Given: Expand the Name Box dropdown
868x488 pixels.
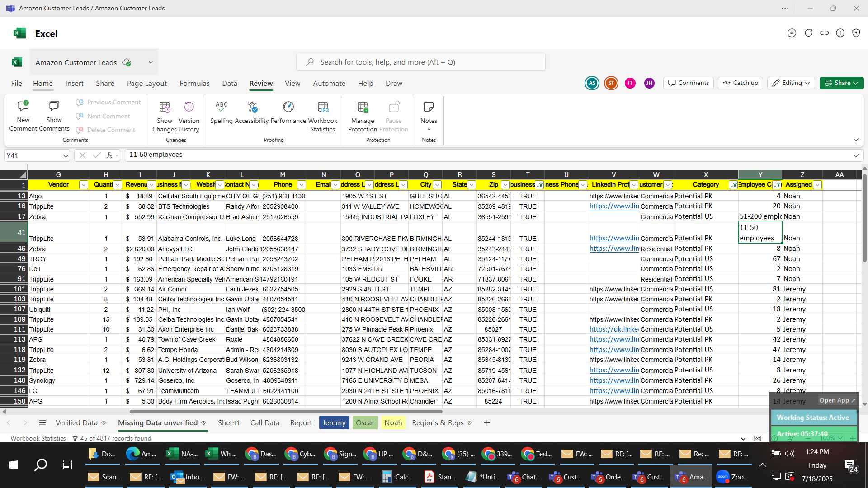Looking at the screenshot, I should (x=66, y=156).
